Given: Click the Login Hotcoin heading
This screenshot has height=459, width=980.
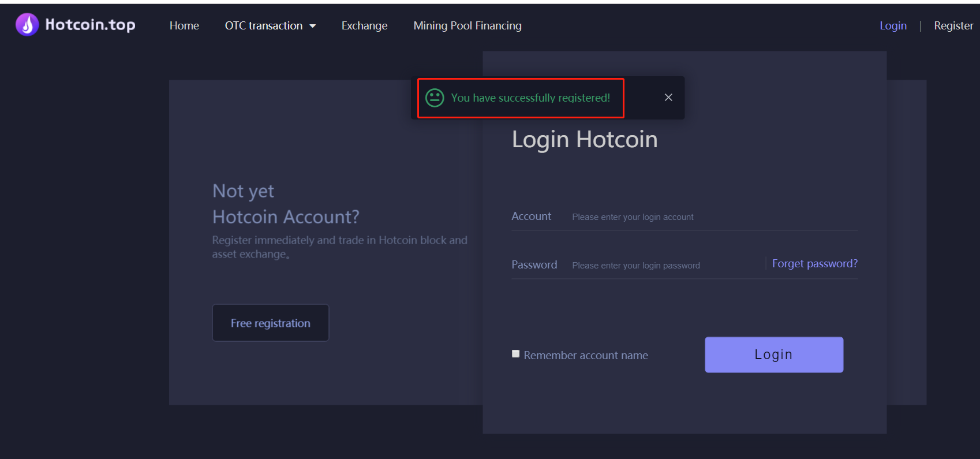Looking at the screenshot, I should [x=585, y=140].
